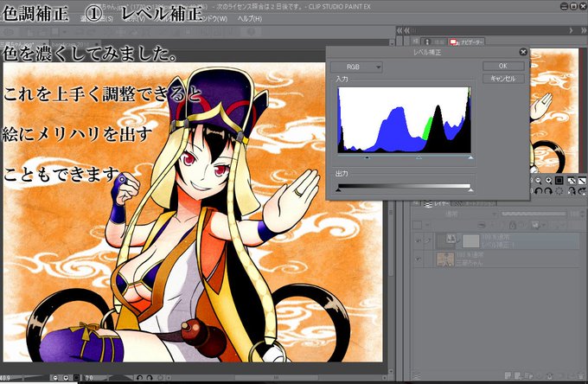
Task: Toggle visibility of the character image layer
Action: click(x=418, y=259)
